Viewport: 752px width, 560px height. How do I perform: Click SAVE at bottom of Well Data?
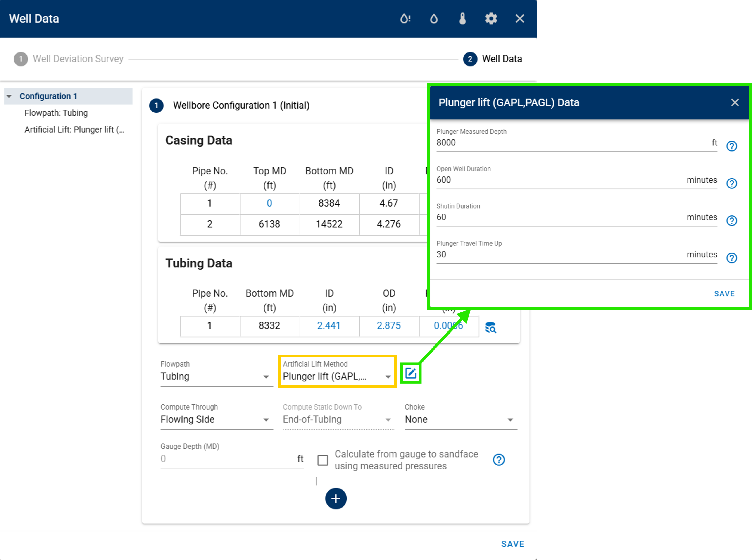point(512,544)
